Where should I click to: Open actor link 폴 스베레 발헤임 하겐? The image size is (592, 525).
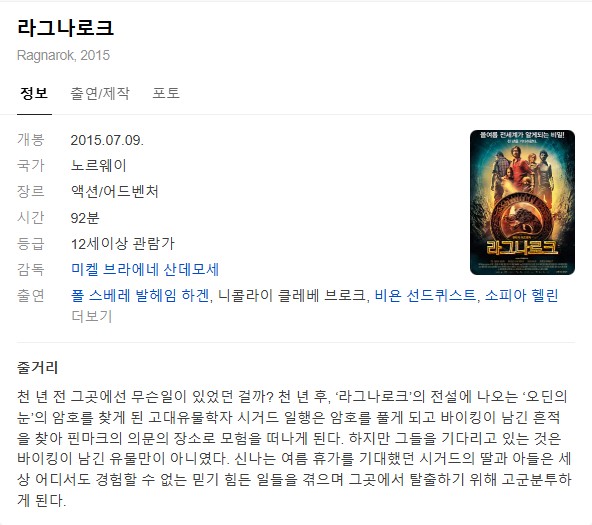coord(140,296)
